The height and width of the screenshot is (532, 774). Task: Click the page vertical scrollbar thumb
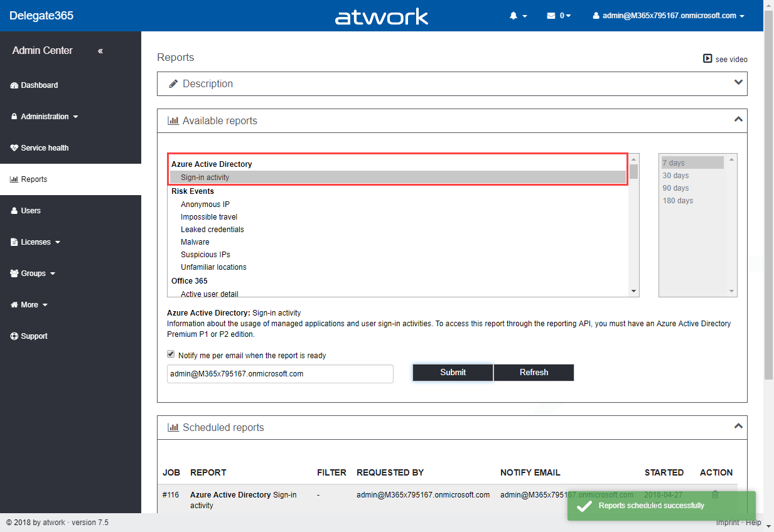pyautogui.click(x=768, y=195)
